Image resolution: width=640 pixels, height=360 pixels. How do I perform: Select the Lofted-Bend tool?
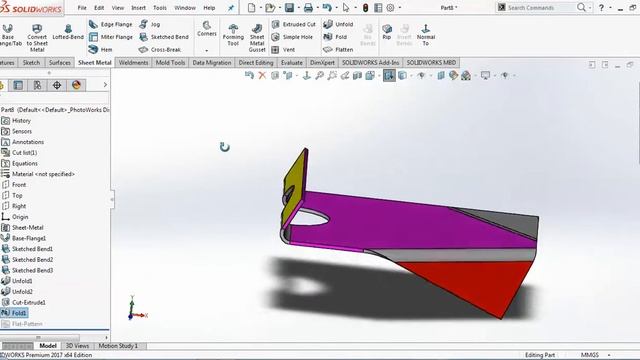click(x=68, y=32)
